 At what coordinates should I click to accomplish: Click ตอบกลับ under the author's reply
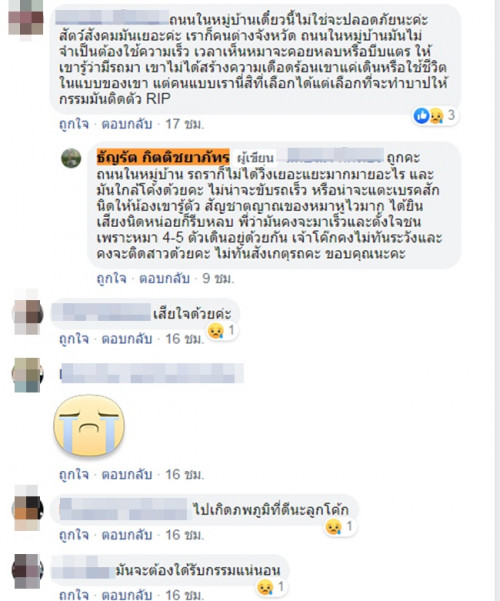click(164, 278)
